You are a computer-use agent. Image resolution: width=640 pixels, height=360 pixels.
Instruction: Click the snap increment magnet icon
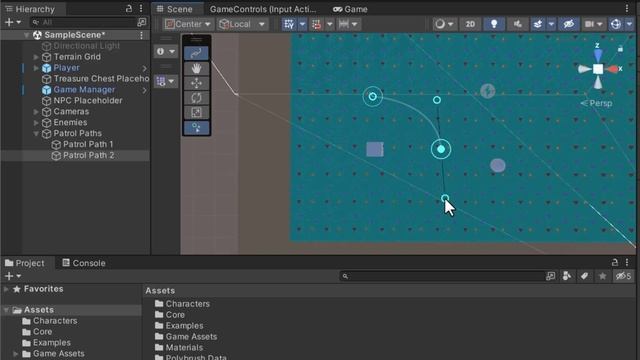point(317,24)
